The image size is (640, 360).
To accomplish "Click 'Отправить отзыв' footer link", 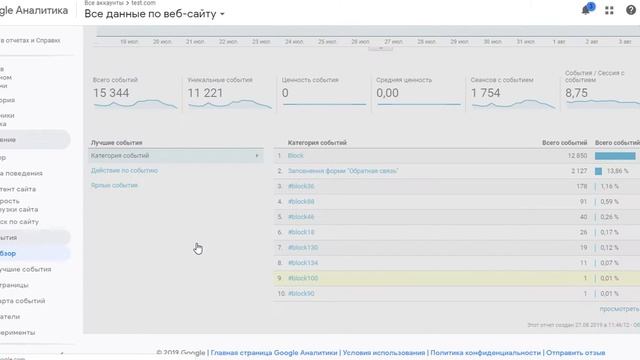I will click(x=576, y=352).
